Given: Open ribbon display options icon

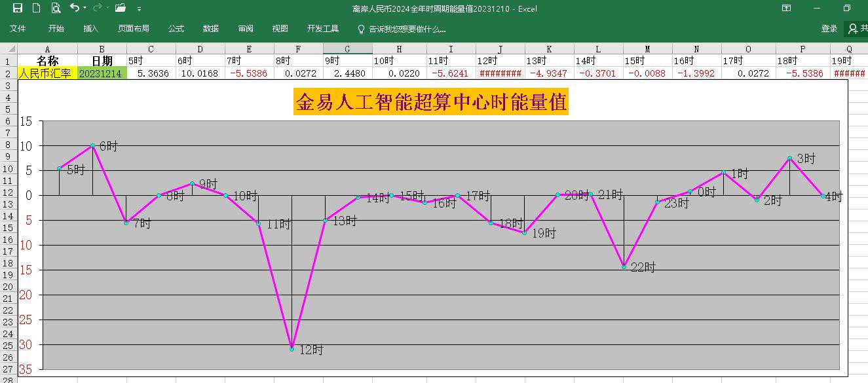Looking at the screenshot, I should pyautogui.click(x=787, y=9).
